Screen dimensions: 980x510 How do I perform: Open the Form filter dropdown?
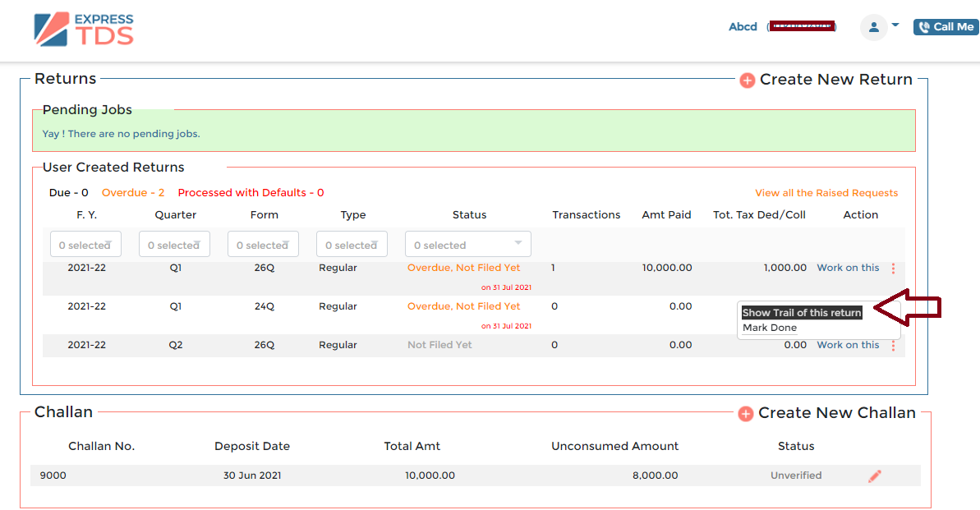point(263,244)
